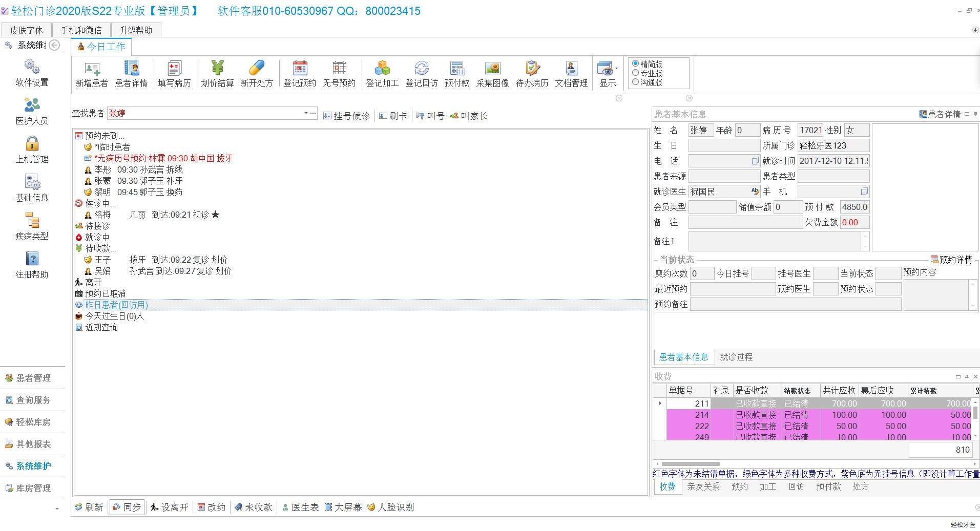This screenshot has height=531, width=980.
Task: Open 库房管理 in the navigation pane
Action: [33, 488]
